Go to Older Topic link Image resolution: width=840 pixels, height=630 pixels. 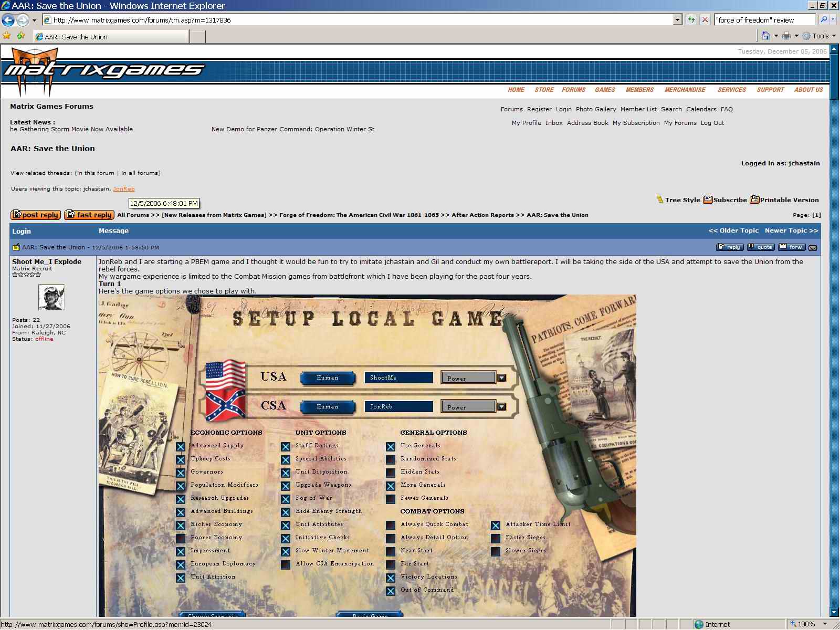733,230
